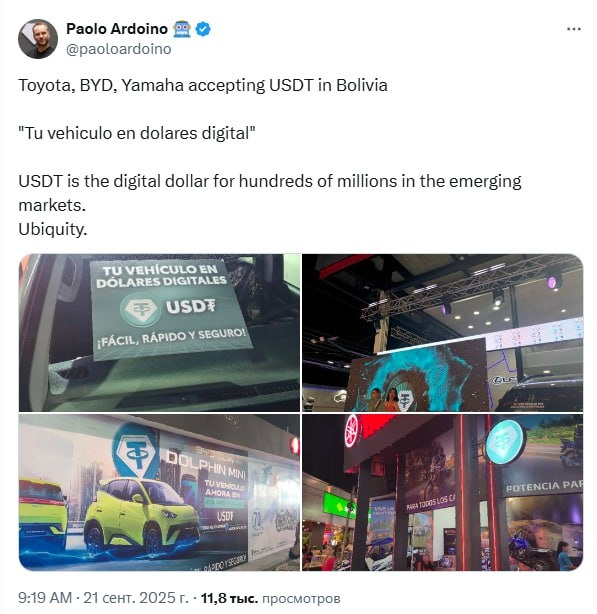Open the stage and lighting truss photo
This screenshot has height=614, width=597.
click(442, 332)
